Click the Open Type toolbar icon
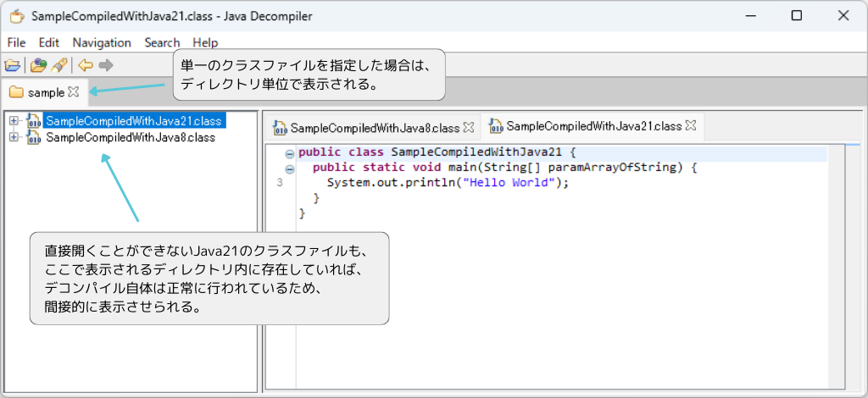Viewport: 868px width, 398px height. pos(38,65)
